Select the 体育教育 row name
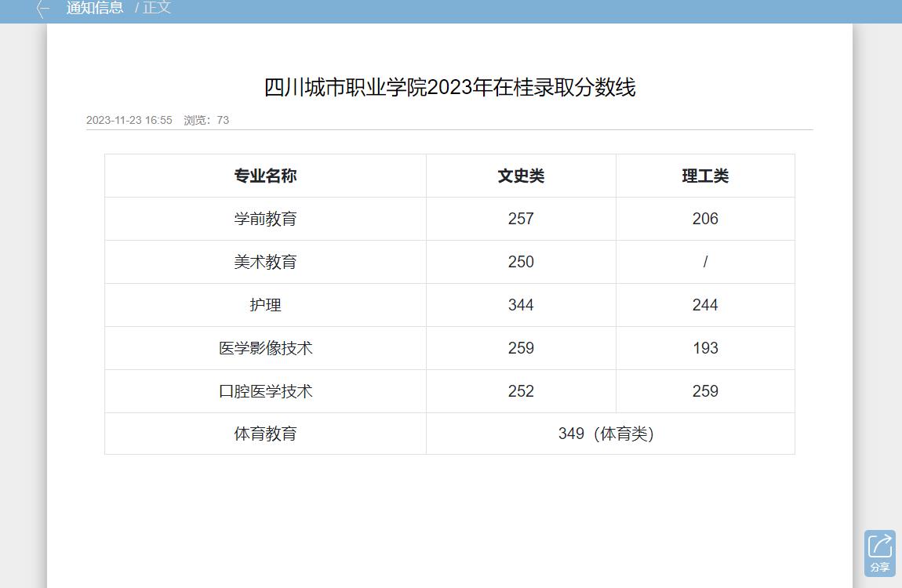 [265, 434]
